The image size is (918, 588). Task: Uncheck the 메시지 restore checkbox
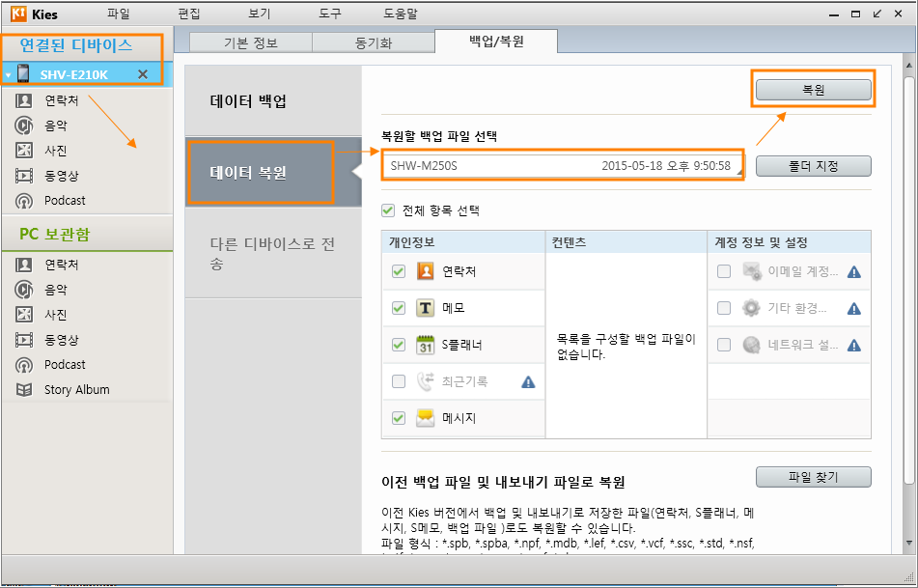tap(399, 418)
